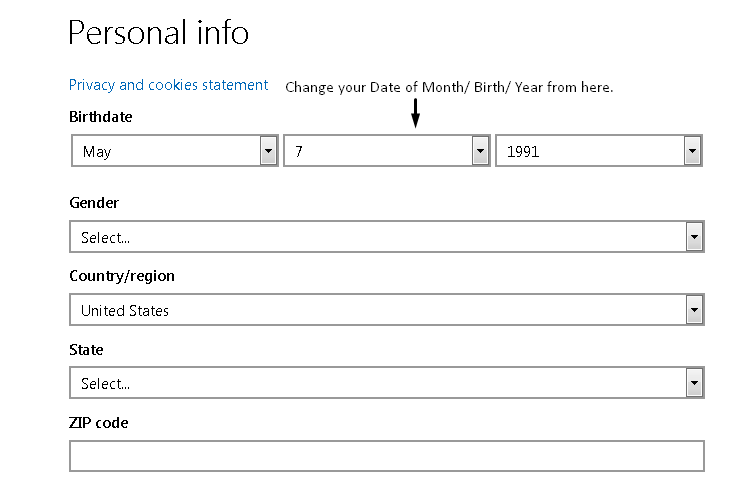Click the ZIP code field label
754x487 pixels.
(98, 423)
